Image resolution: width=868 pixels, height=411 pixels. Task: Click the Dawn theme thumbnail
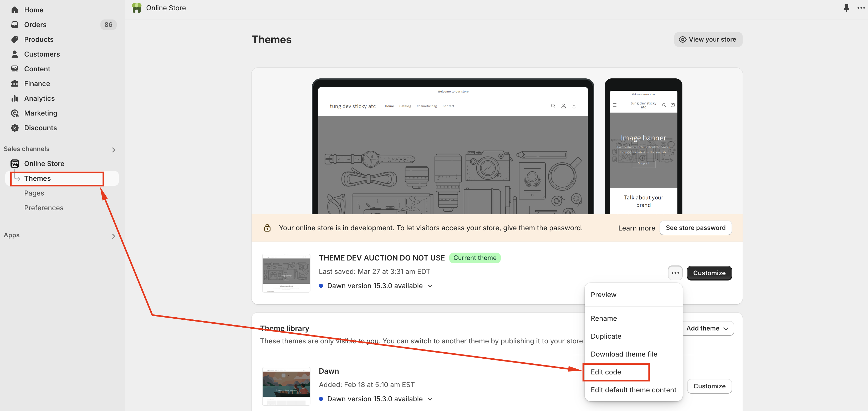[x=286, y=386]
